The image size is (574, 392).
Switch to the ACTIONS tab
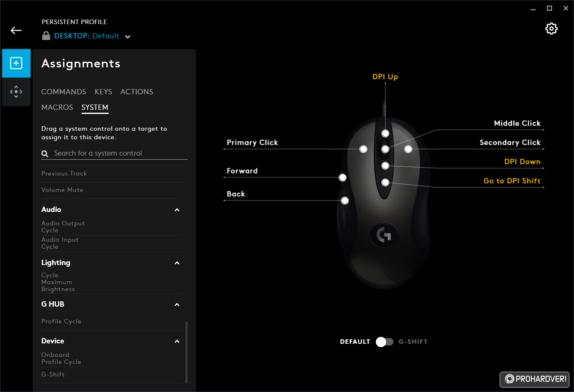pyautogui.click(x=137, y=92)
